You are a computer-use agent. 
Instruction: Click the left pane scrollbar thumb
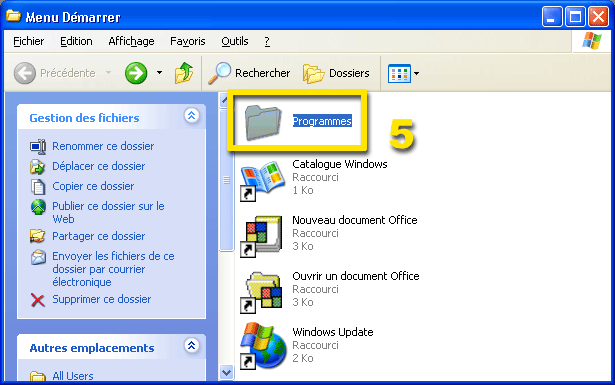pos(226,179)
